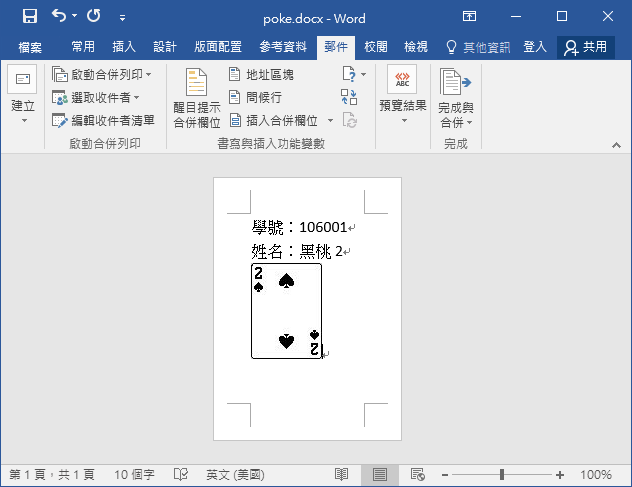
Task: Maximize the Word window
Action: 562,16
